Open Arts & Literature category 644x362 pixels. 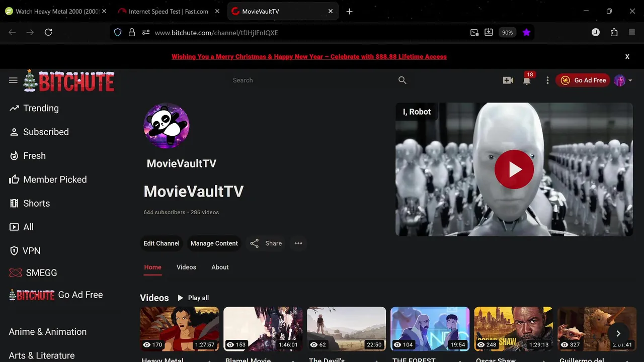(x=42, y=355)
